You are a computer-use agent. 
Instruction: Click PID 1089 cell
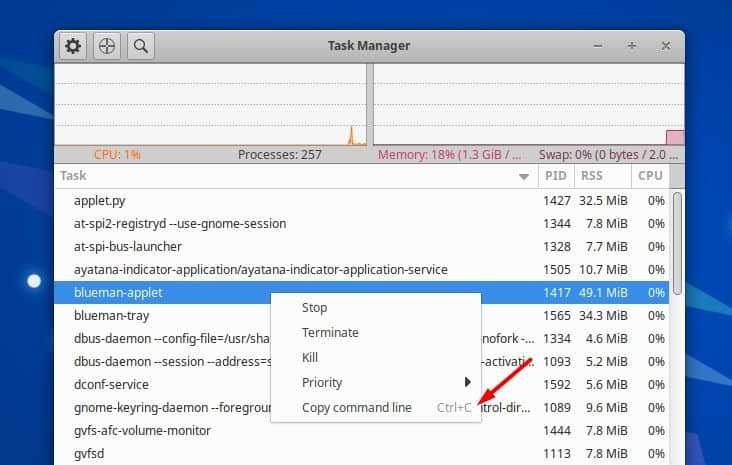coord(557,408)
